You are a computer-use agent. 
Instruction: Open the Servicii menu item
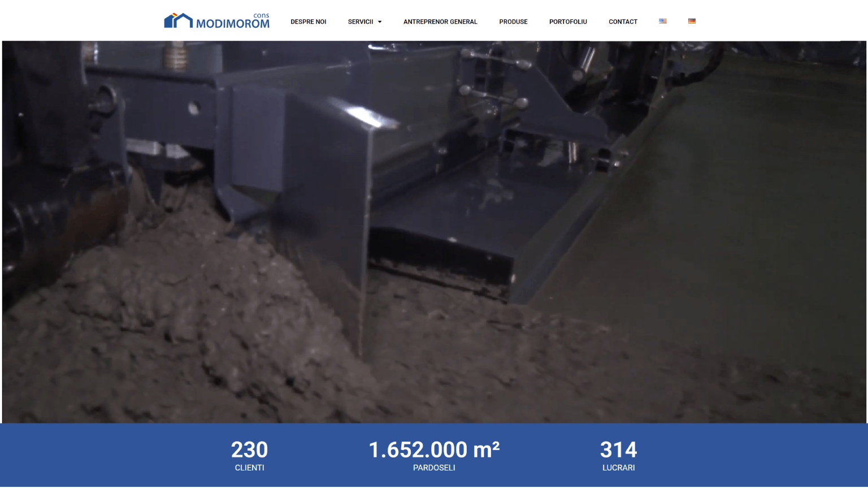tap(361, 22)
